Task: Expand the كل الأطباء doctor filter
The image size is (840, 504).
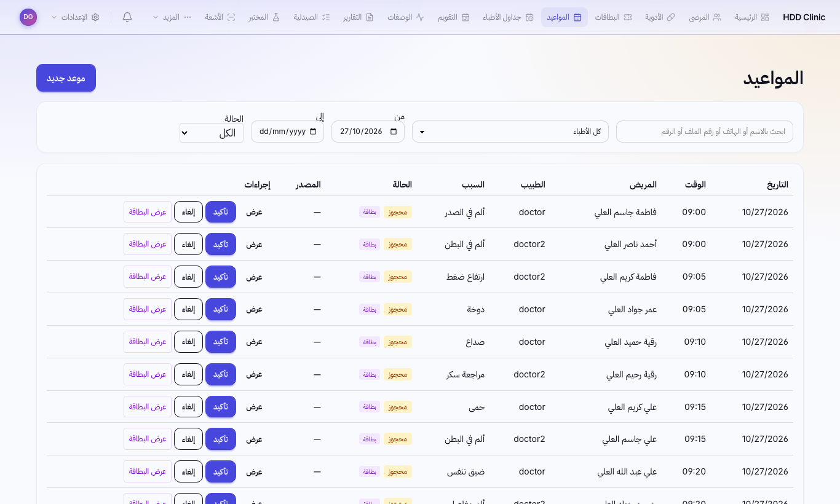Action: 510,132
